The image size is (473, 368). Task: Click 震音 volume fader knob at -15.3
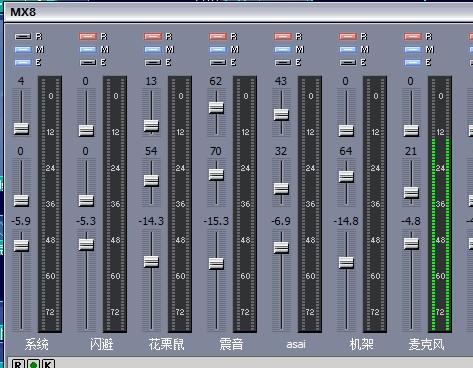[x=216, y=264]
